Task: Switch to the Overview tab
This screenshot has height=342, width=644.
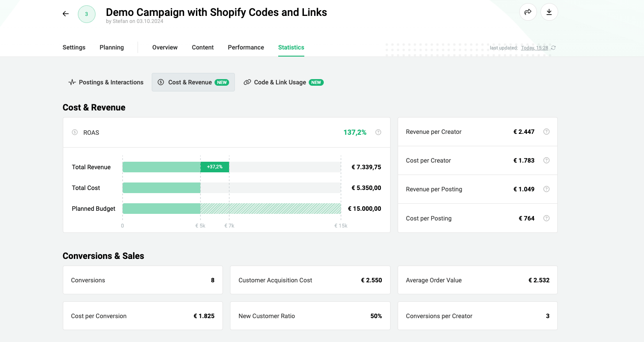Action: [x=165, y=47]
